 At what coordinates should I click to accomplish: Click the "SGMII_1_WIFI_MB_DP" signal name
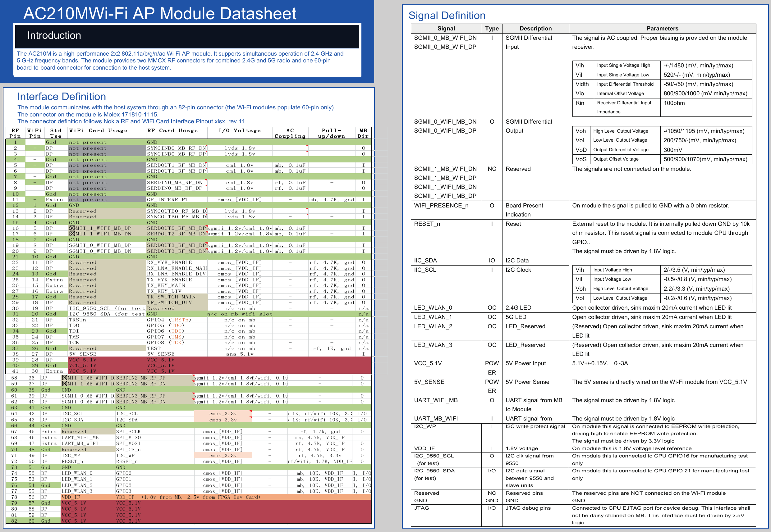pos(445,196)
